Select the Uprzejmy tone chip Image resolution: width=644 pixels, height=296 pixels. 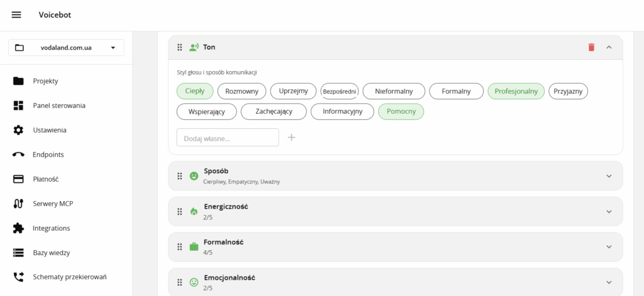pos(293,91)
